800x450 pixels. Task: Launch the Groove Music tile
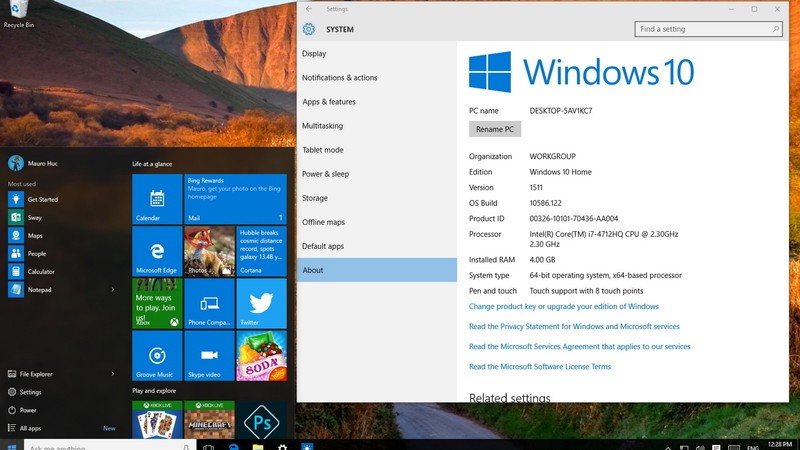[x=157, y=356]
